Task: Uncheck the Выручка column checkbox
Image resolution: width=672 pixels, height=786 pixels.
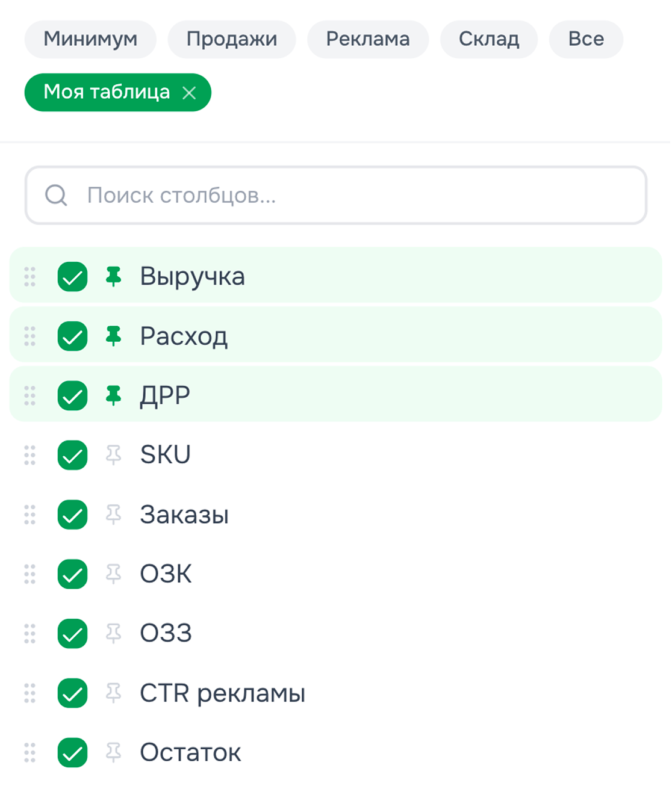Action: [x=72, y=276]
